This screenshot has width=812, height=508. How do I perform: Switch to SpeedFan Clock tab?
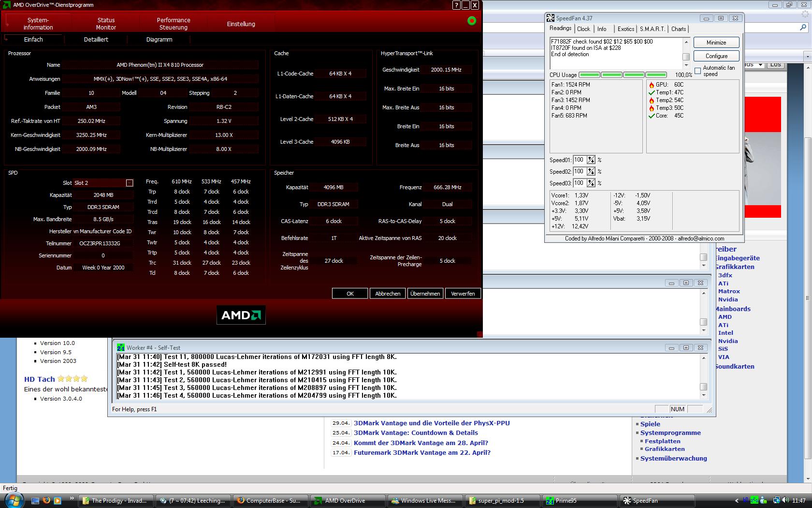(x=583, y=29)
